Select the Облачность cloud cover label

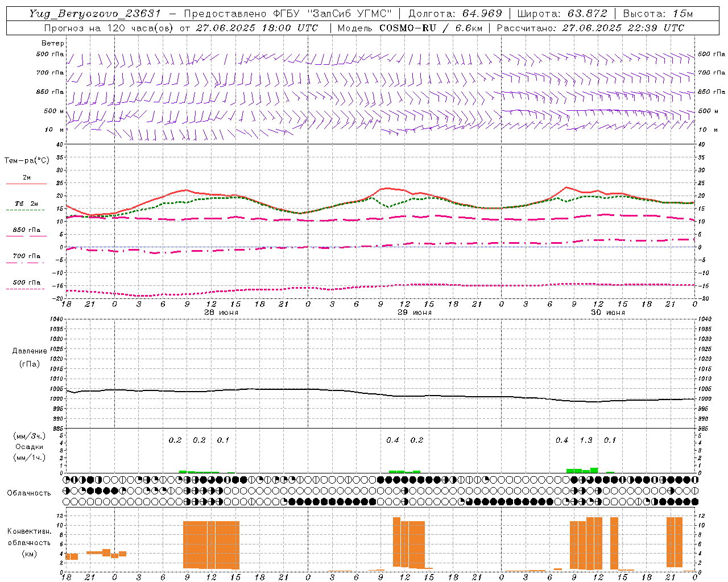tap(29, 493)
